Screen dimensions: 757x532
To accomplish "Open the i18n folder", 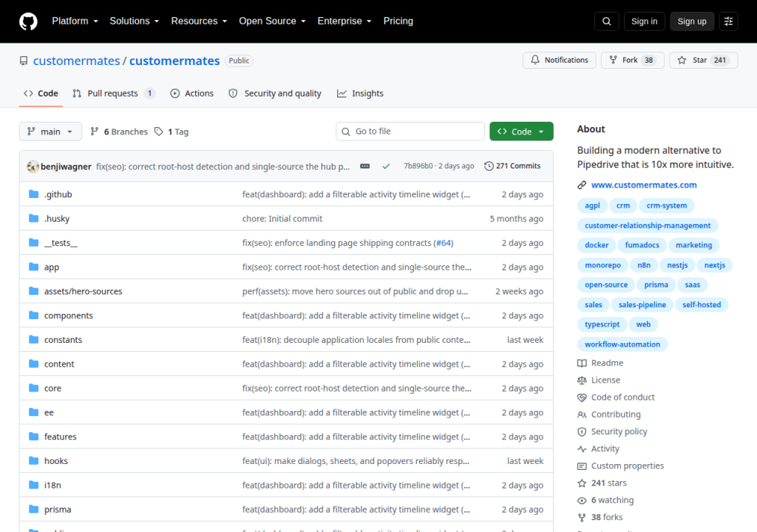I will pyautogui.click(x=52, y=485).
